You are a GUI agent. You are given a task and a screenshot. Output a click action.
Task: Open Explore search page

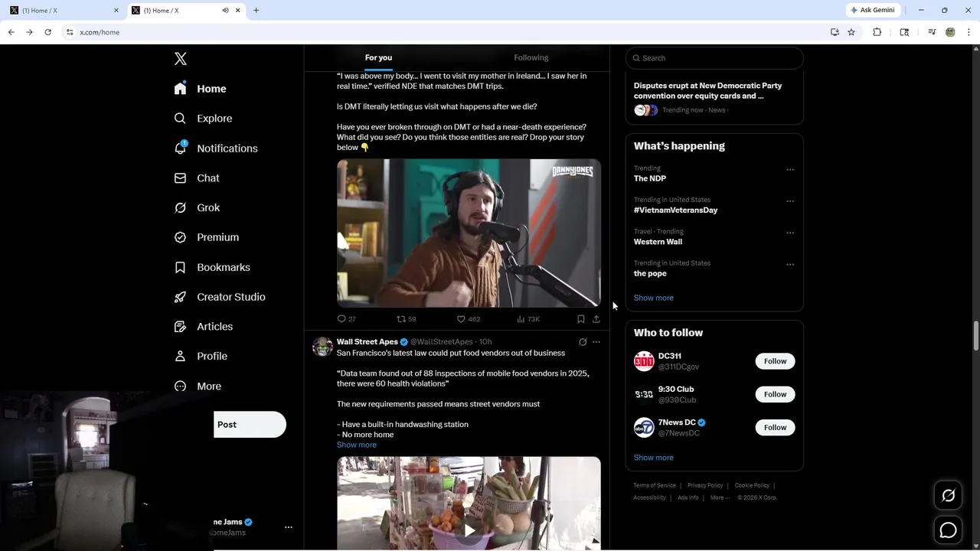203,119
